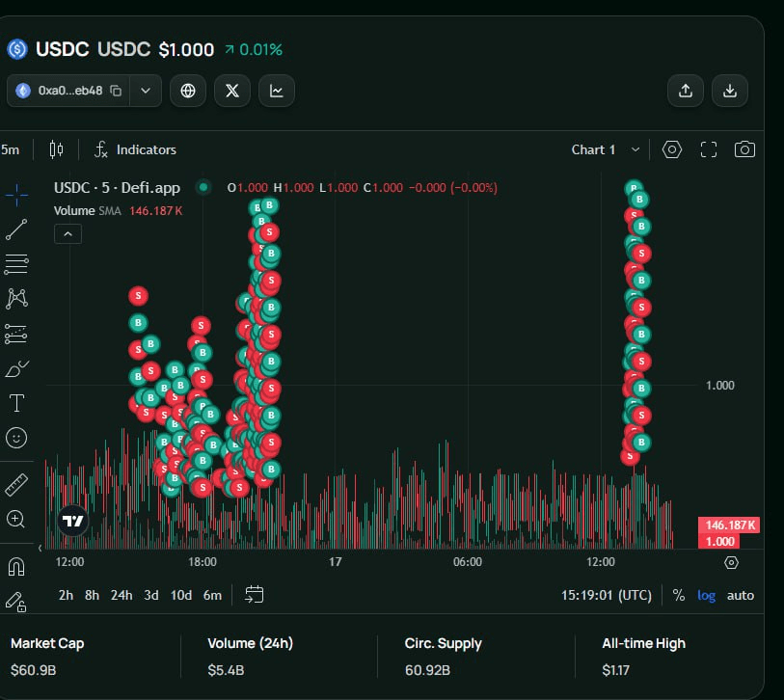Click the green market status dot in legend
Viewport: 784px width, 700px height.
203,187
